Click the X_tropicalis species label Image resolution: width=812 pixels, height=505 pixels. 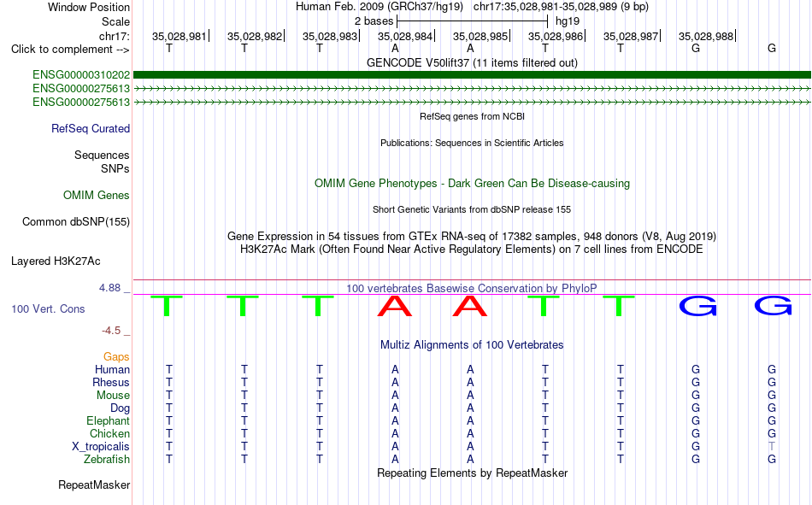(x=101, y=447)
